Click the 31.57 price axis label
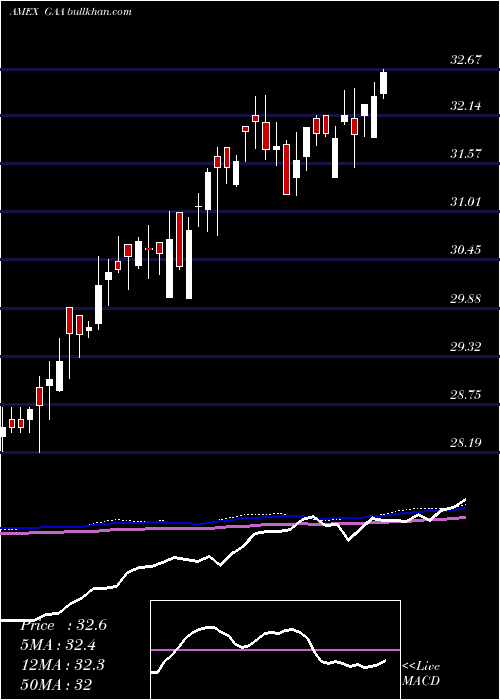This screenshot has width=500, height=700. pyautogui.click(x=466, y=154)
